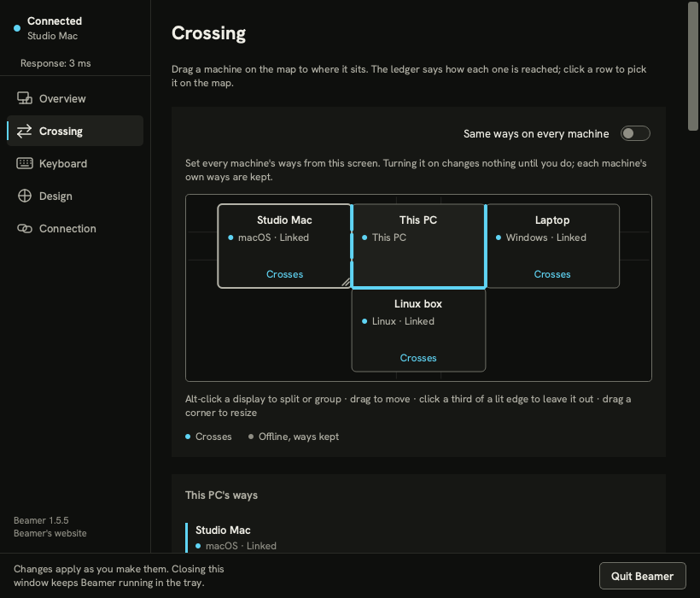Select the This PC tile on map

(x=418, y=246)
